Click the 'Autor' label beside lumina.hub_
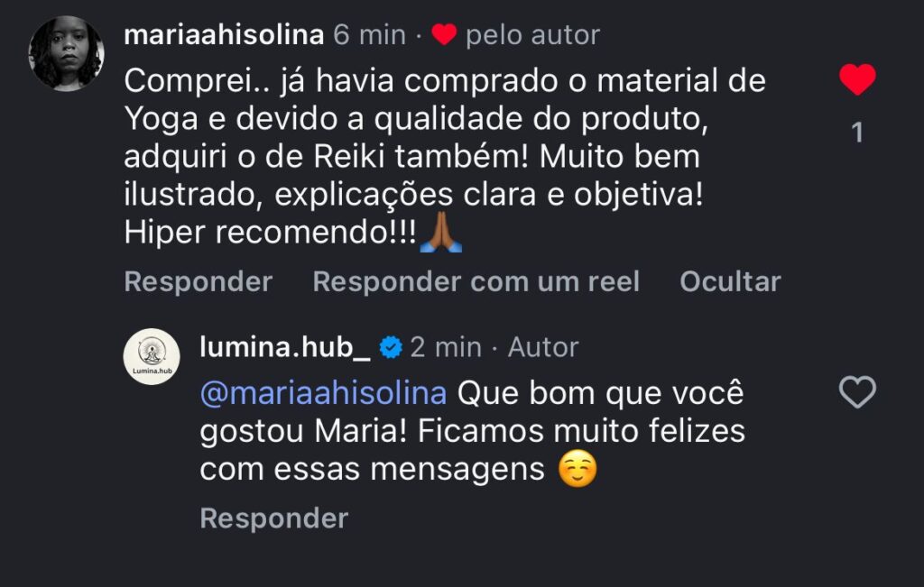Viewport: 924px width, 587px height. 543,347
